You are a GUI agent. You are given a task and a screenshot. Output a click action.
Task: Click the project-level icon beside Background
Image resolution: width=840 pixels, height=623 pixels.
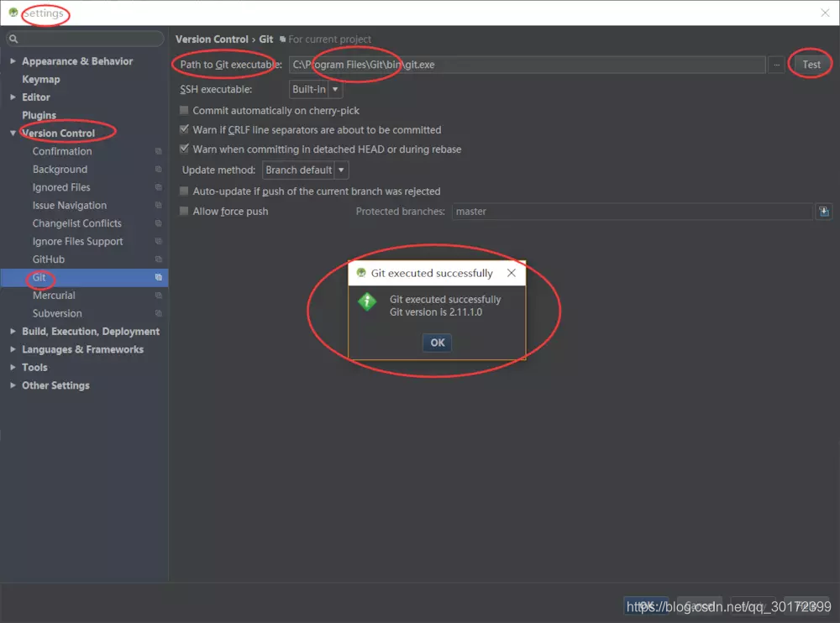(158, 170)
